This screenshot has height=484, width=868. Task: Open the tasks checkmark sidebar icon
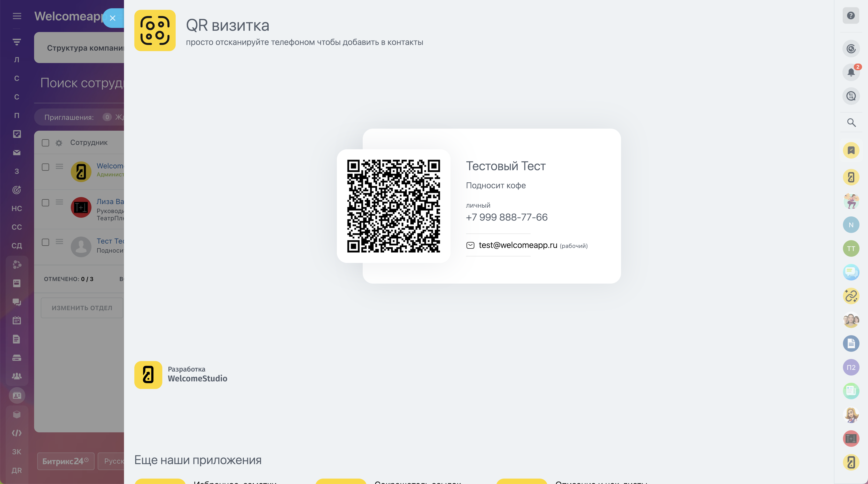tap(17, 134)
